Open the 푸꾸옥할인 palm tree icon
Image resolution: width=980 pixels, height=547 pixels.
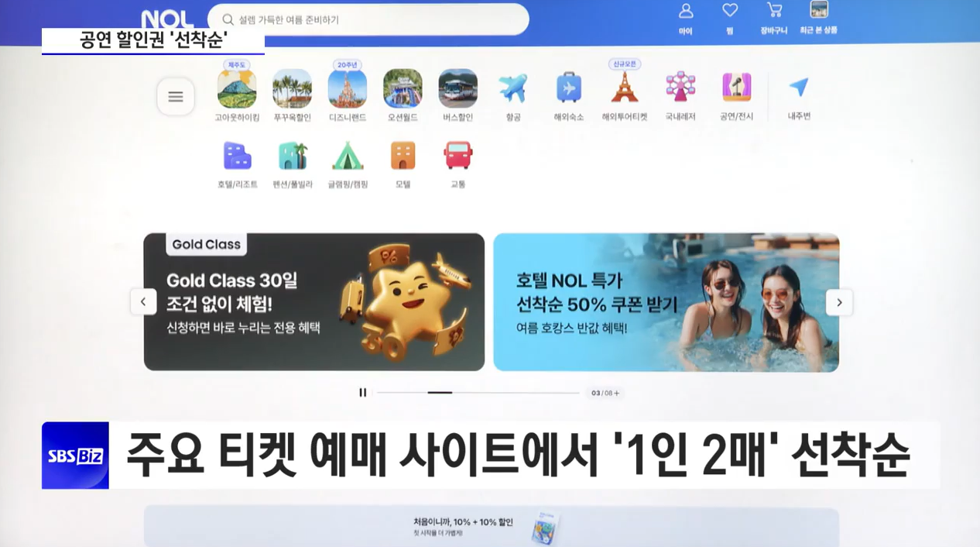click(x=292, y=88)
